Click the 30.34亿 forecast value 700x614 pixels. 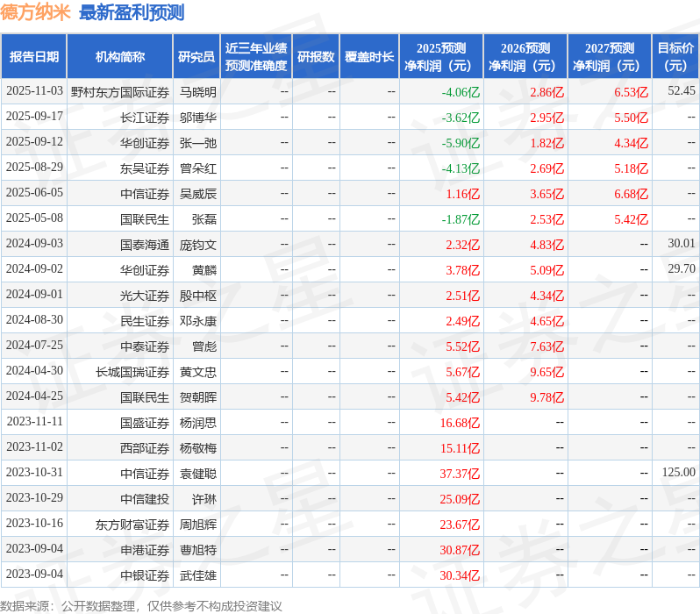tap(460, 575)
